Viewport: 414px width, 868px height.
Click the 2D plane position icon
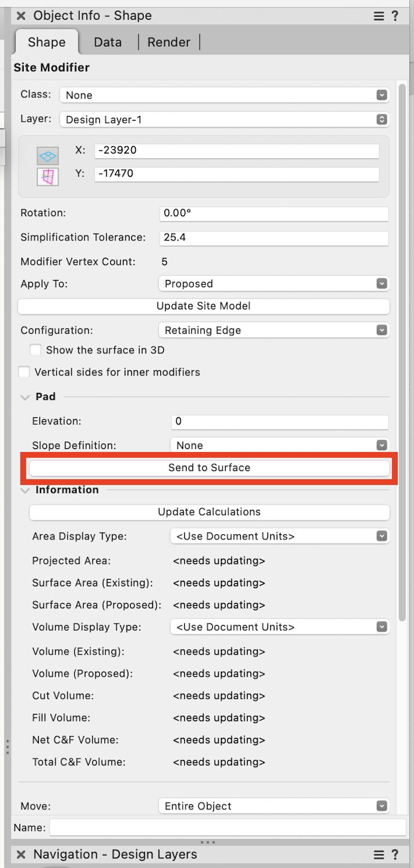[x=48, y=155]
